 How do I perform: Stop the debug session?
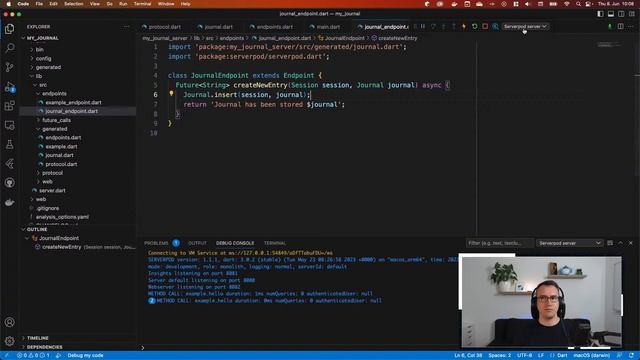click(x=485, y=27)
